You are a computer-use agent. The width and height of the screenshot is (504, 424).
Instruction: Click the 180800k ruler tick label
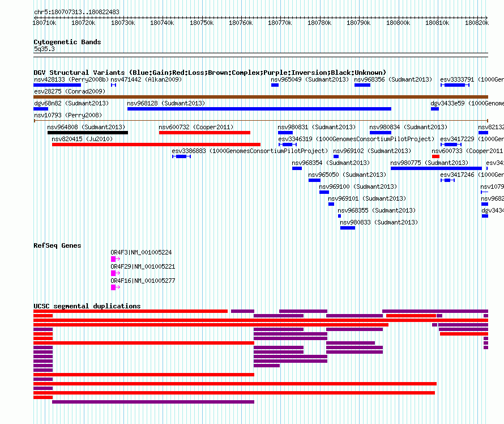(x=398, y=23)
